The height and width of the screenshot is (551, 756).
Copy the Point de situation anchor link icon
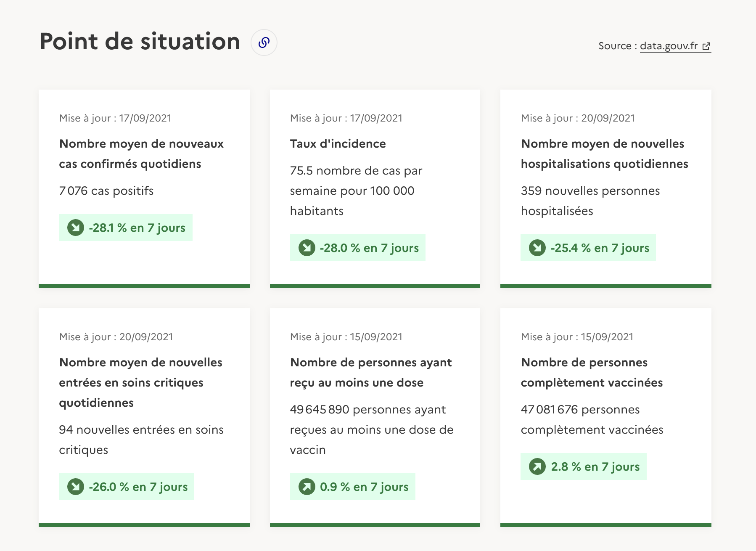pyautogui.click(x=264, y=42)
